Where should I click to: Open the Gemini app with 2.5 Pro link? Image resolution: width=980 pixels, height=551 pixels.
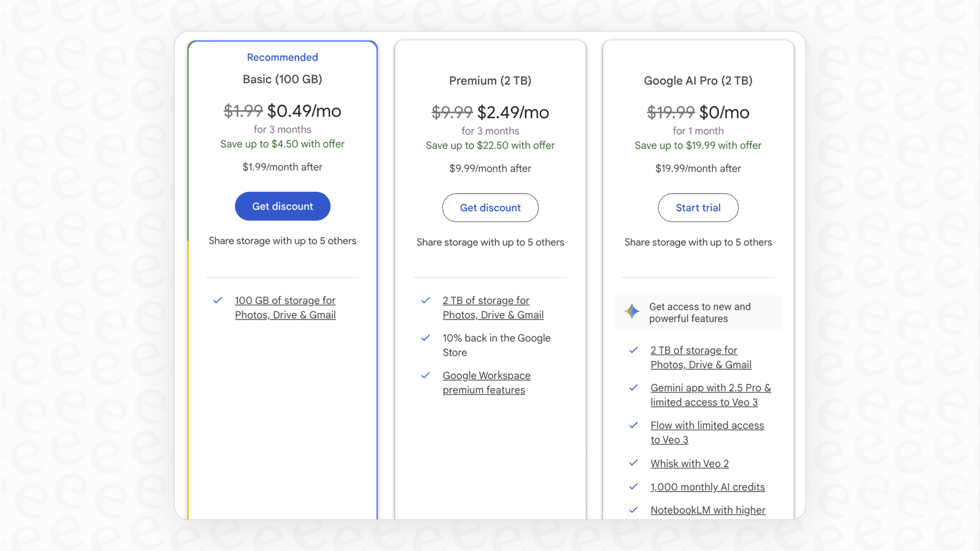pos(710,395)
